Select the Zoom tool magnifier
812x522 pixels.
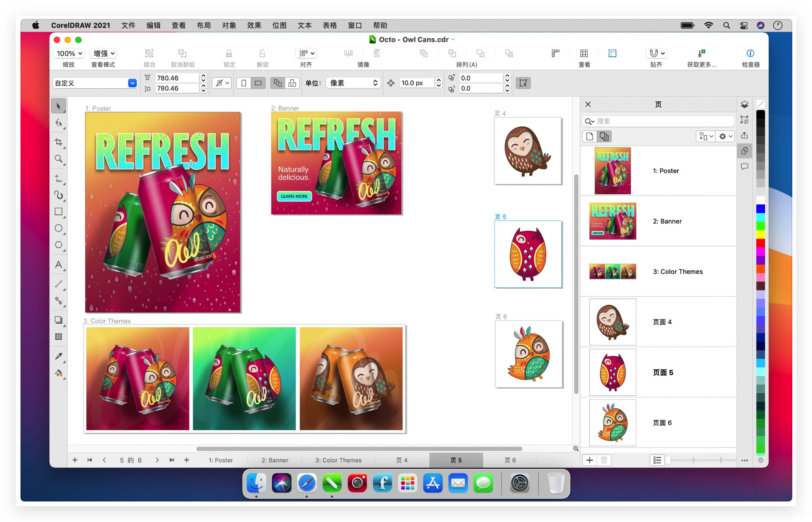coord(58,159)
